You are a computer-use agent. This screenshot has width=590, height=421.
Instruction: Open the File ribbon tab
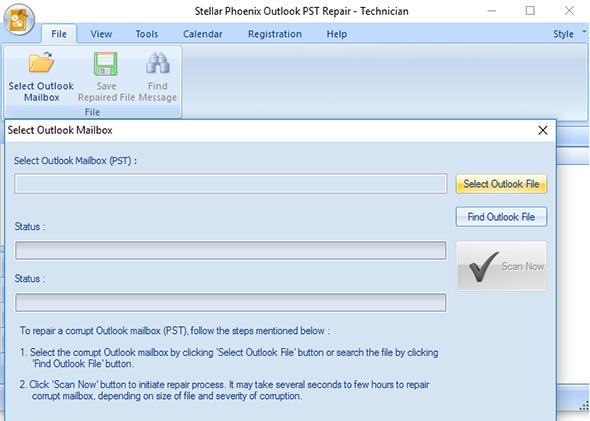(59, 34)
